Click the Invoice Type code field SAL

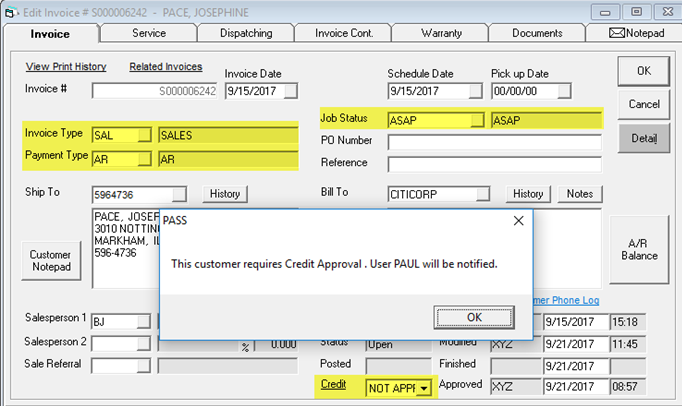click(115, 135)
